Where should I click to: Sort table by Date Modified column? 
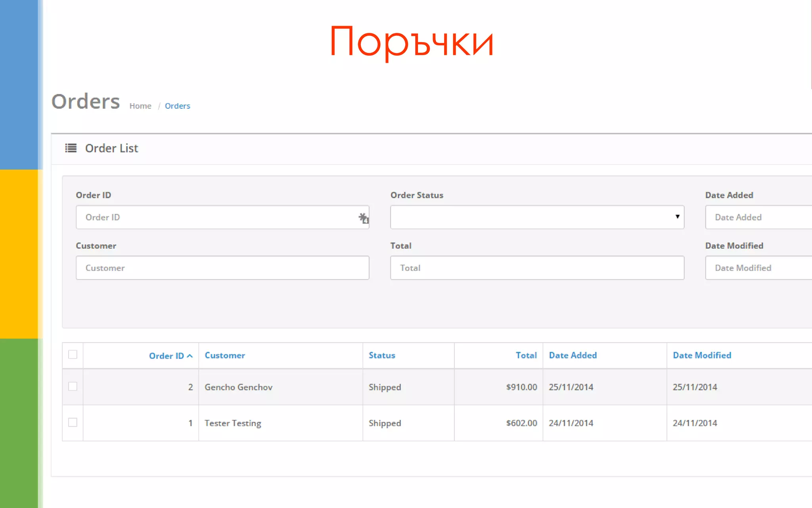702,355
